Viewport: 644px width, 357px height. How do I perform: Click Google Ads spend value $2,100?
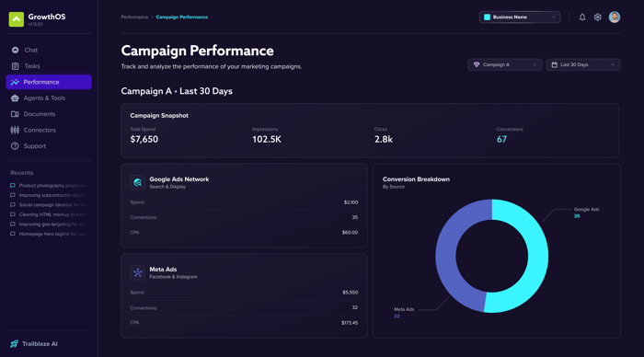coord(351,202)
